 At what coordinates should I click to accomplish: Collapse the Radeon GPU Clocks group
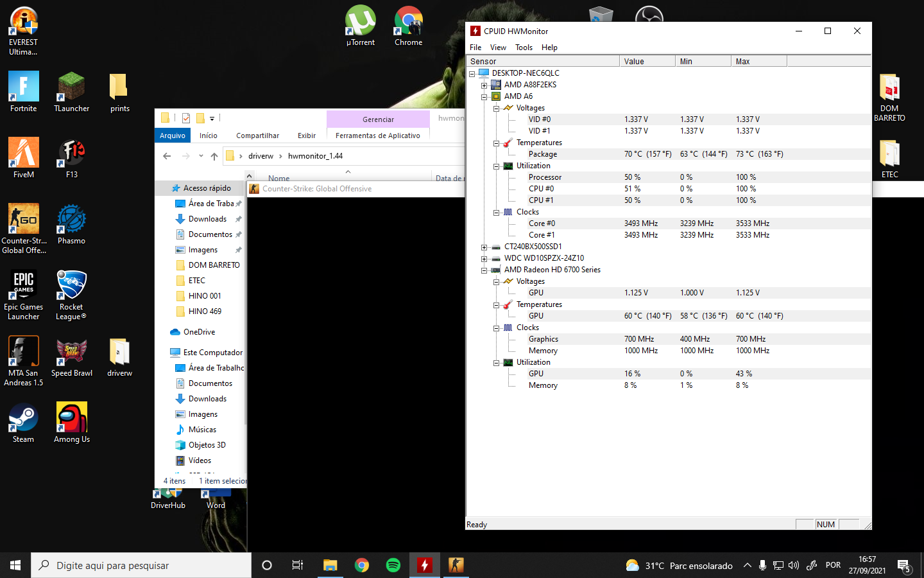point(496,328)
